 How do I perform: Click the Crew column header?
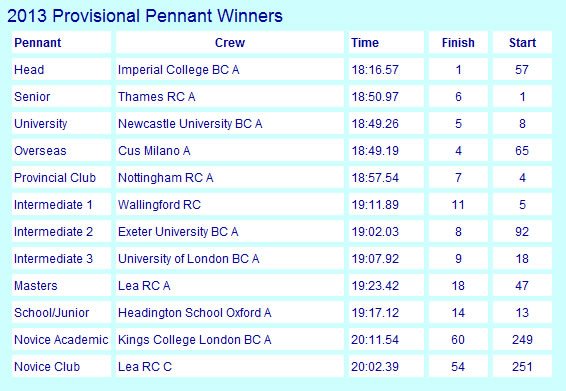(230, 43)
